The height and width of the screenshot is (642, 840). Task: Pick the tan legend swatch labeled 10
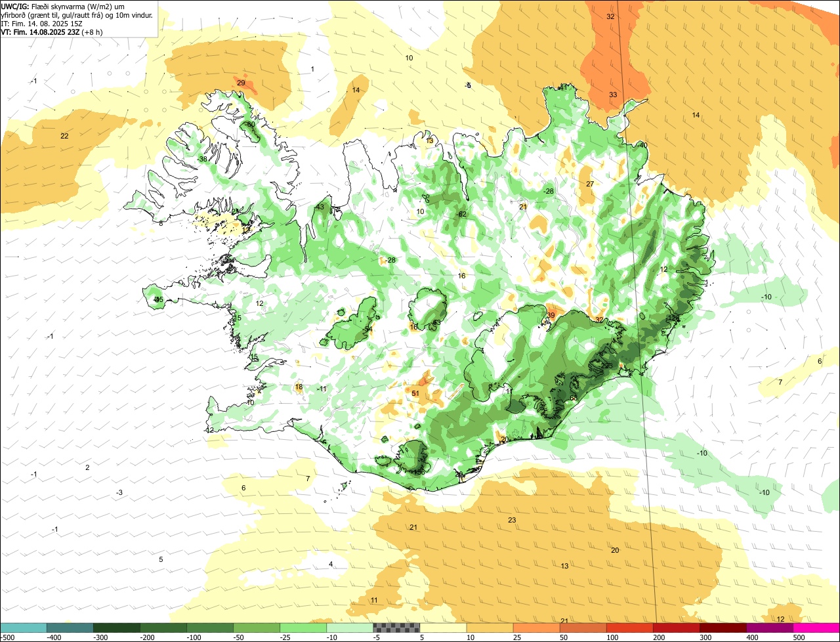[x=490, y=628]
